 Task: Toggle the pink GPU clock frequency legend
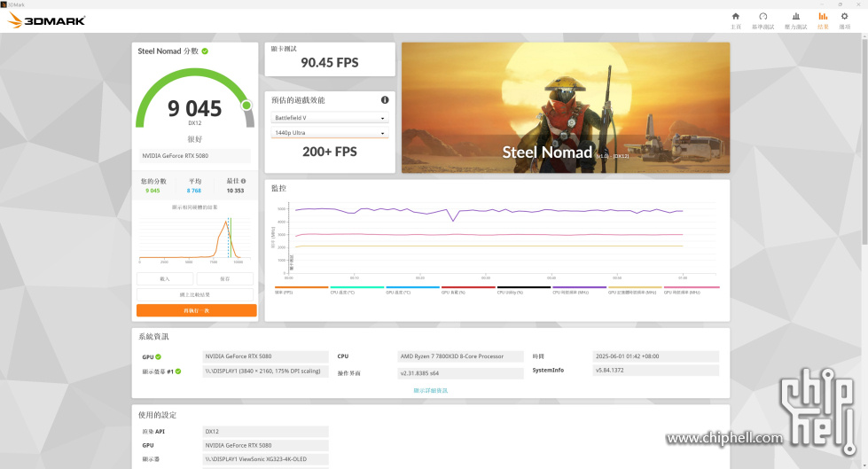692,290
